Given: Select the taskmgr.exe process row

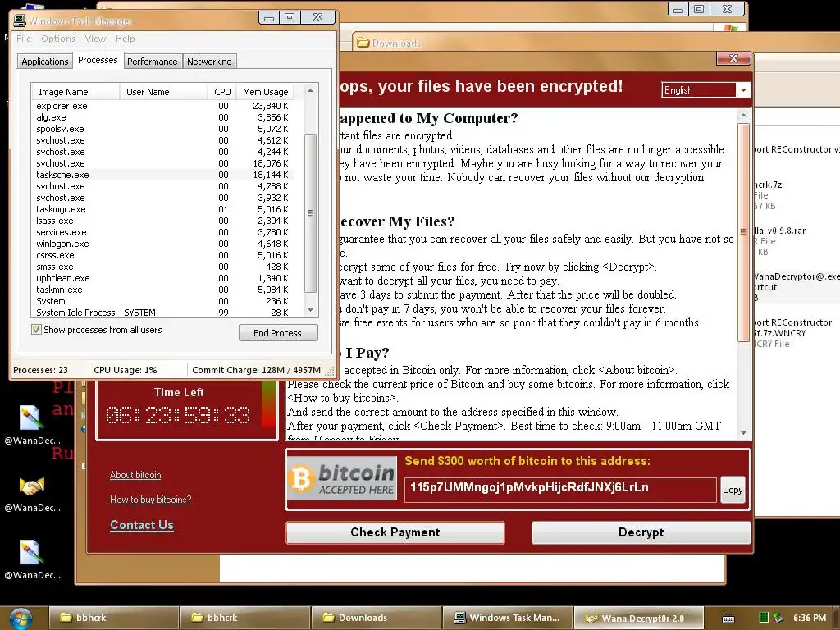Looking at the screenshot, I should click(x=162, y=209).
